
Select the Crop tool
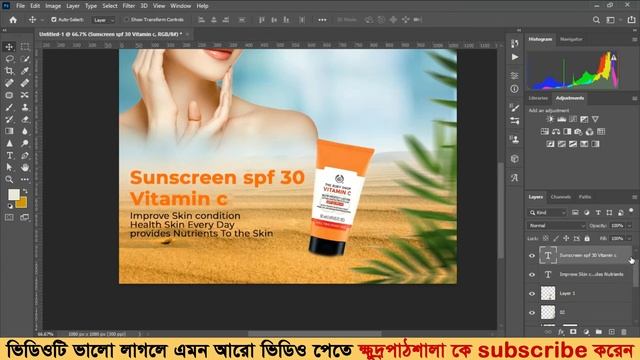[9, 71]
